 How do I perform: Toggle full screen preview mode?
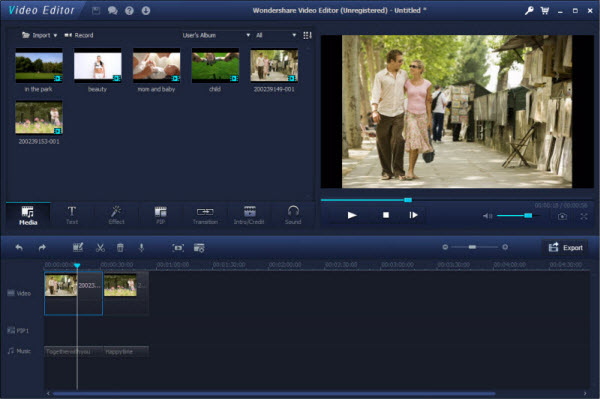pos(584,217)
